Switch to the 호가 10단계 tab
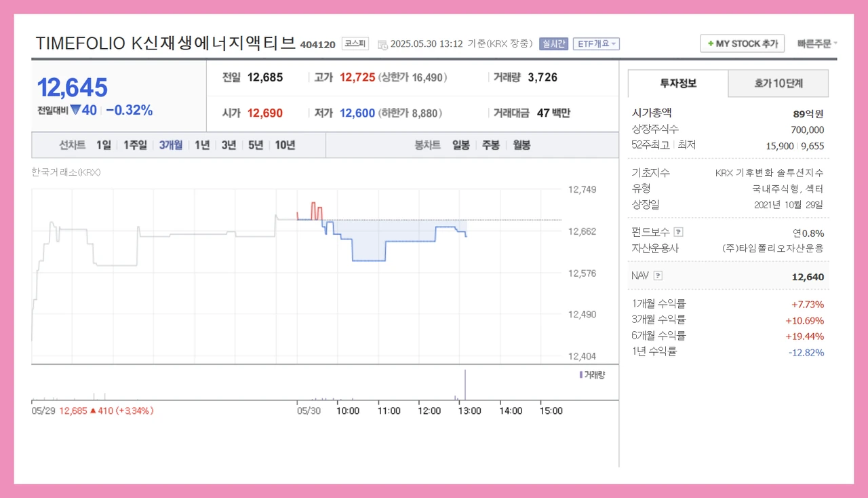 pyautogui.click(x=778, y=83)
